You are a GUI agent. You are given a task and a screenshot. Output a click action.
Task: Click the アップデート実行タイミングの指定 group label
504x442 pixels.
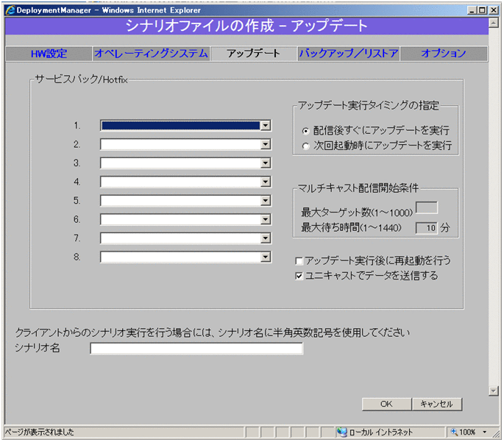pyautogui.click(x=369, y=105)
